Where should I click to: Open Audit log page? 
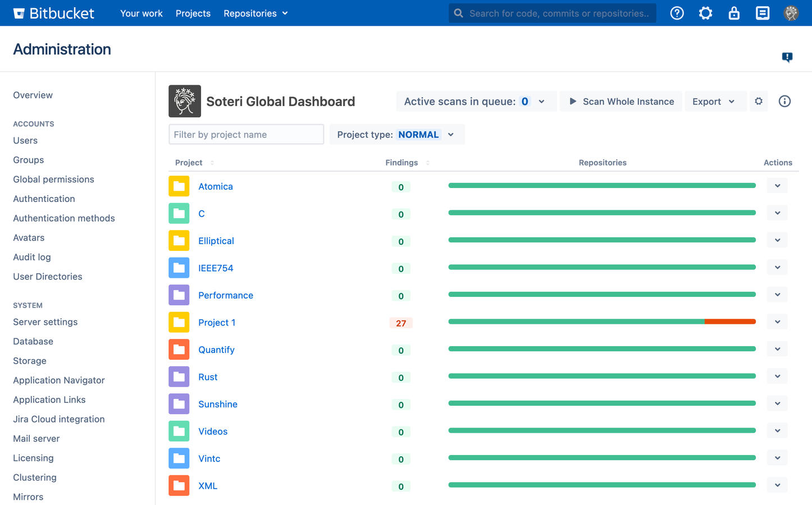click(x=32, y=257)
